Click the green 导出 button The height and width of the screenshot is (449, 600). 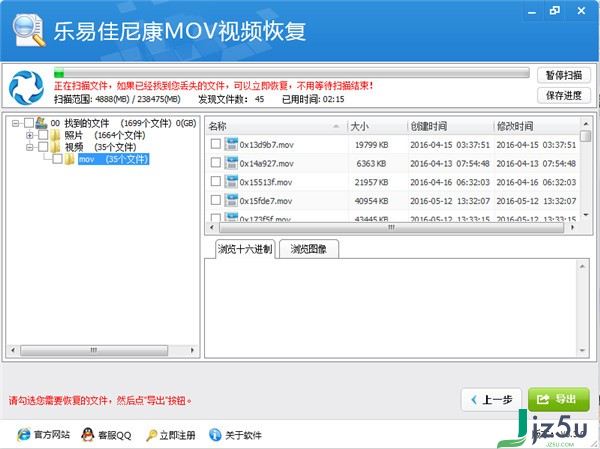coord(558,399)
